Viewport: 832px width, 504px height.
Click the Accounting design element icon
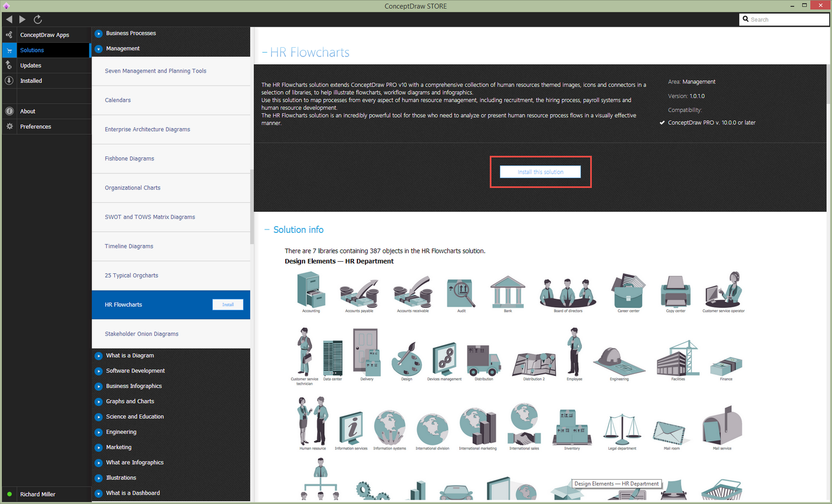click(x=311, y=292)
